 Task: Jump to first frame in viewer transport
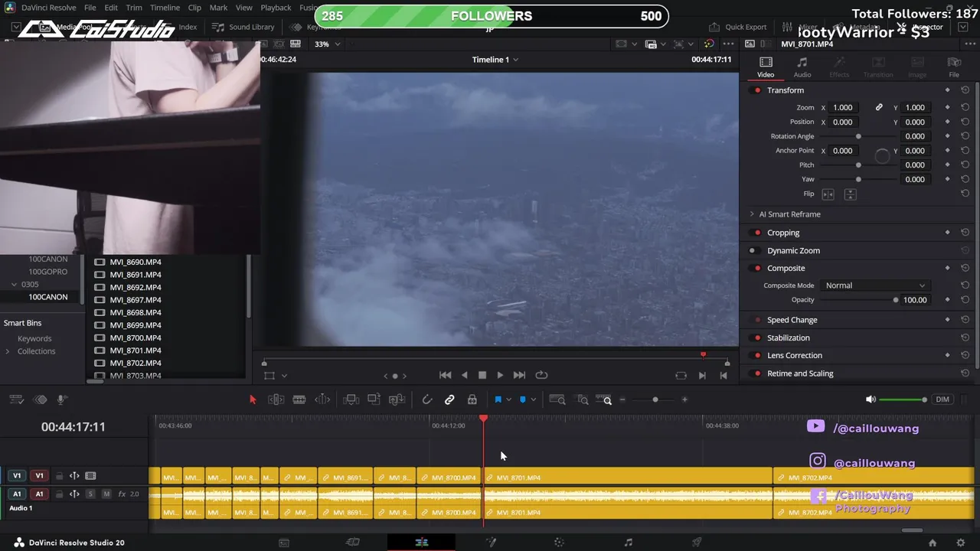tap(445, 375)
